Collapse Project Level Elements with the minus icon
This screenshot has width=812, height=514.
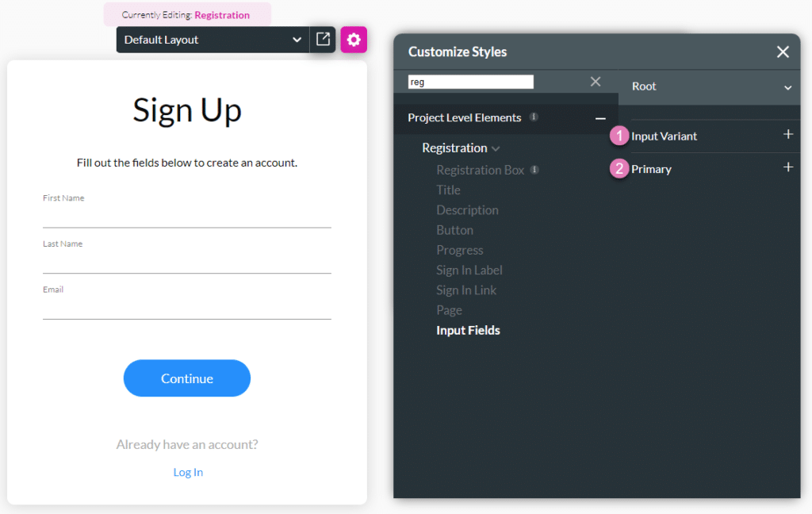click(600, 119)
